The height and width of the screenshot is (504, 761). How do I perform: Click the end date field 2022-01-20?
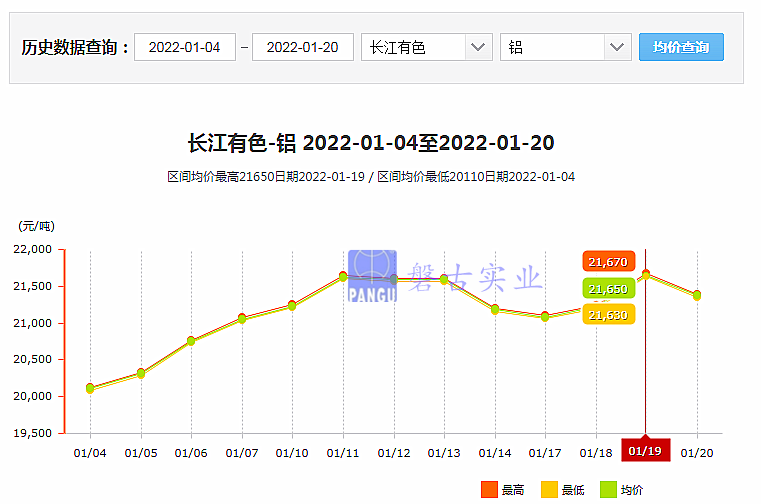[x=302, y=47]
